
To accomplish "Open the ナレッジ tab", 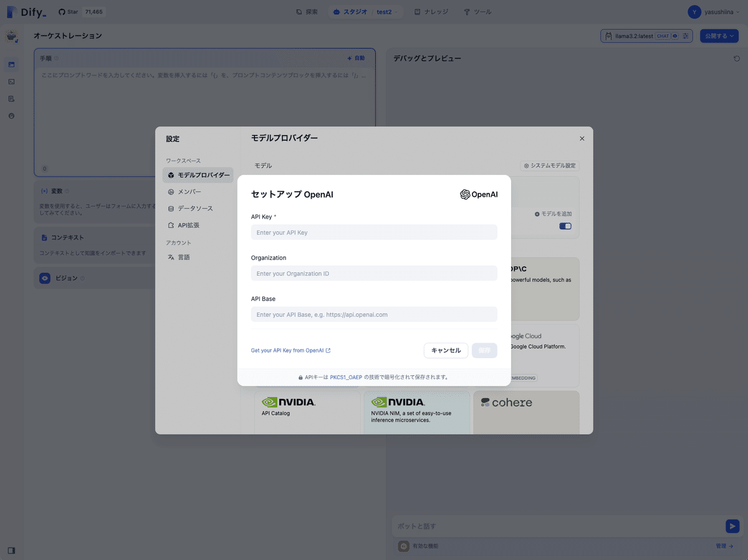I will coord(430,12).
